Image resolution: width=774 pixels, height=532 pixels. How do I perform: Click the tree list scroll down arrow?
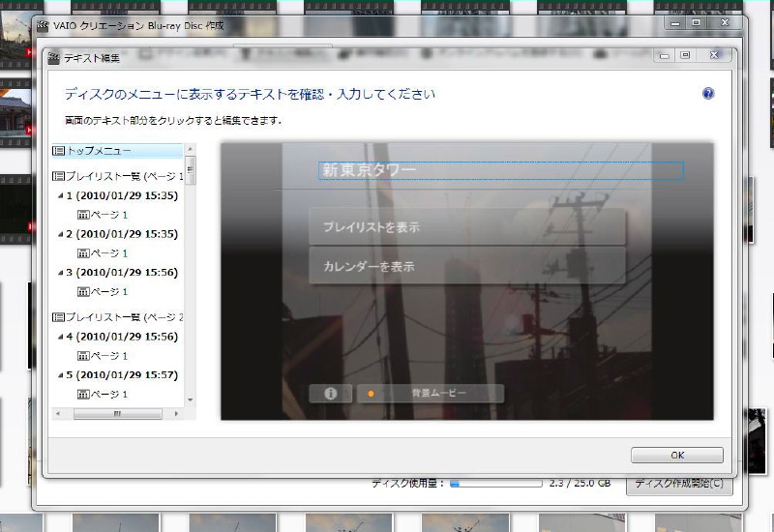tap(190, 400)
